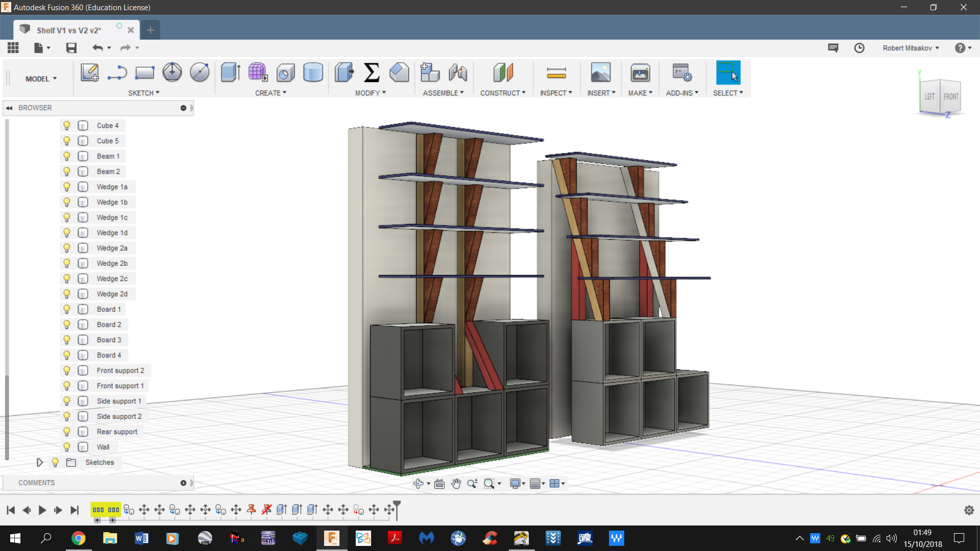Image resolution: width=980 pixels, height=551 pixels.
Task: Click the FRONT face of view cube
Action: [950, 96]
